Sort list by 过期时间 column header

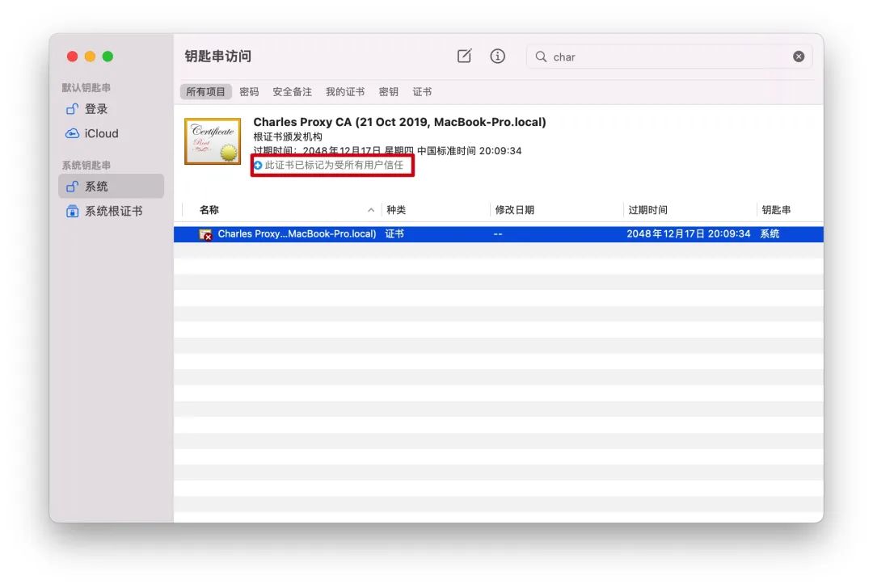[648, 210]
